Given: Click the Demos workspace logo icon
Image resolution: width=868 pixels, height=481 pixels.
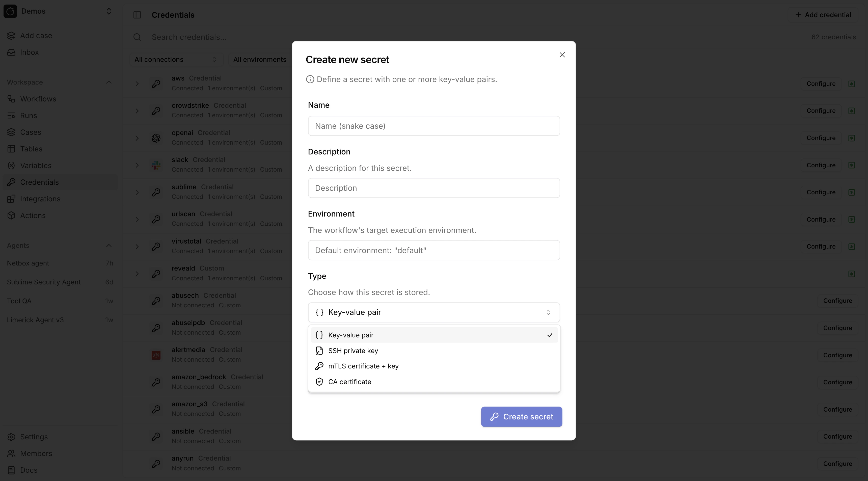Looking at the screenshot, I should pos(10,11).
